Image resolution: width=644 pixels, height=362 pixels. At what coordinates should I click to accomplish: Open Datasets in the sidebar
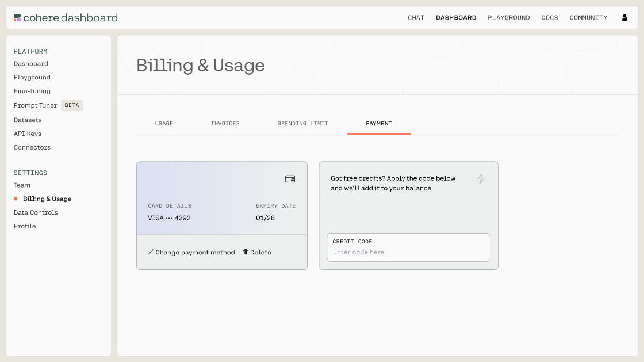tap(28, 120)
